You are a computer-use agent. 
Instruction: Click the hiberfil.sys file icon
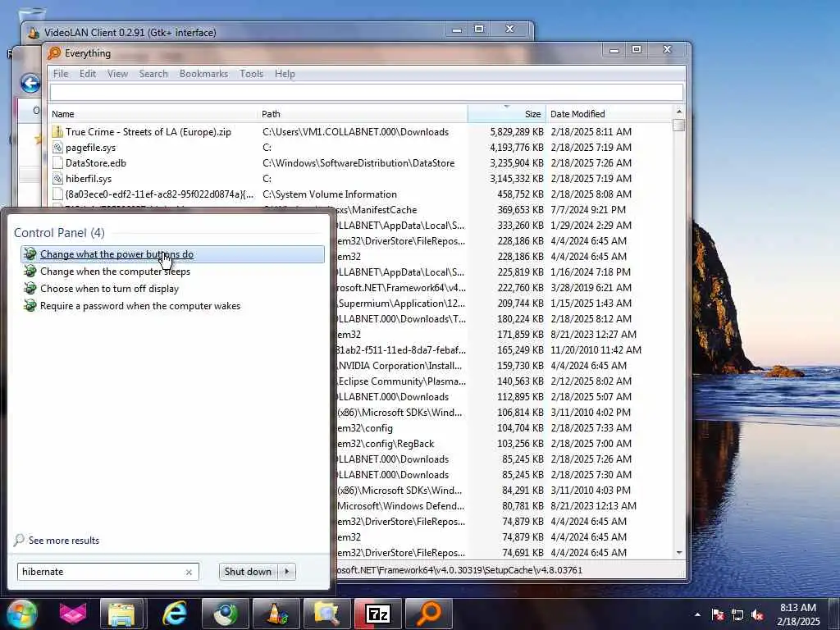click(x=57, y=178)
